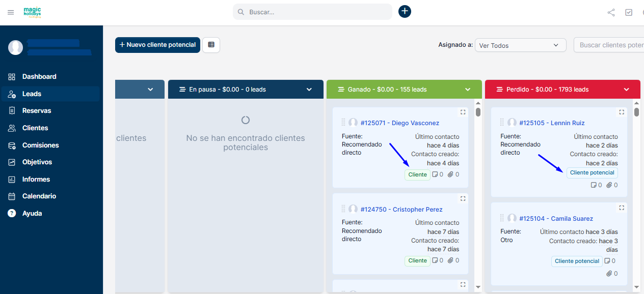Click attachment icon on Diego Vasconez card
644x294 pixels.
[x=450, y=174]
